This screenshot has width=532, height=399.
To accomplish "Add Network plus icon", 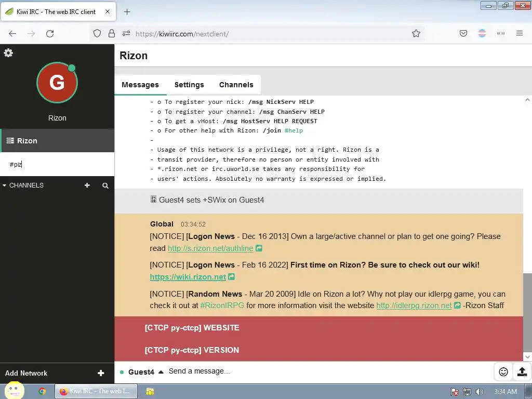I will pos(101,373).
